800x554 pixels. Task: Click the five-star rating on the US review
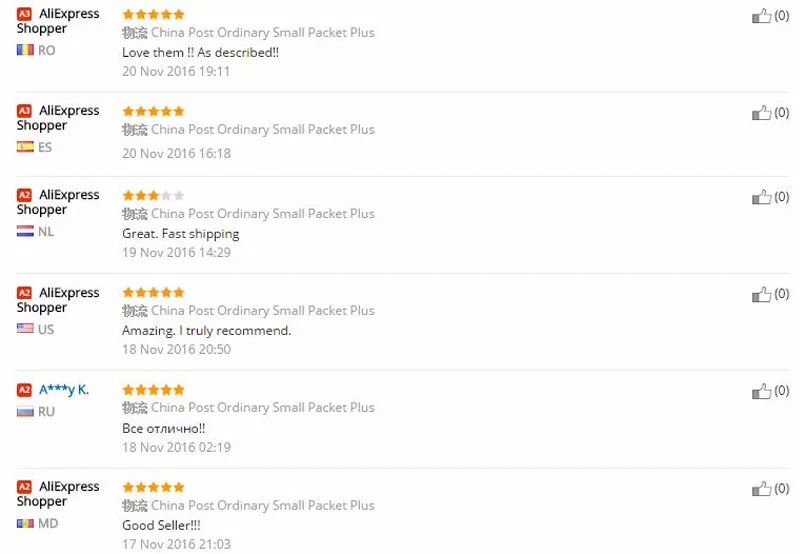[153, 292]
